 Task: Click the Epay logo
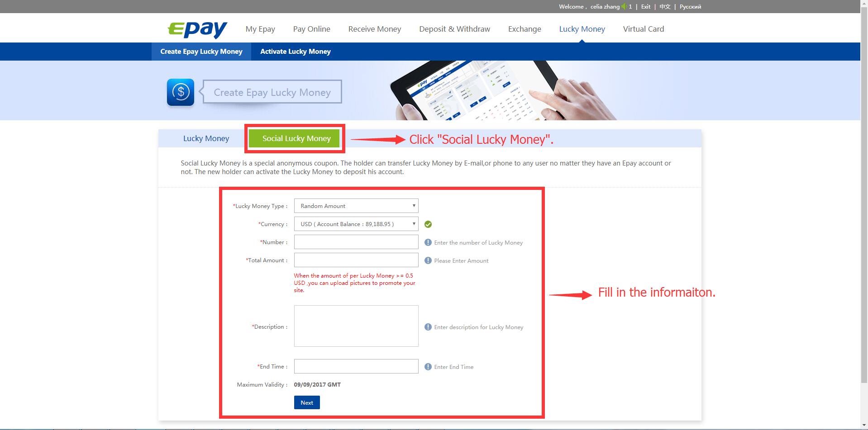[197, 29]
